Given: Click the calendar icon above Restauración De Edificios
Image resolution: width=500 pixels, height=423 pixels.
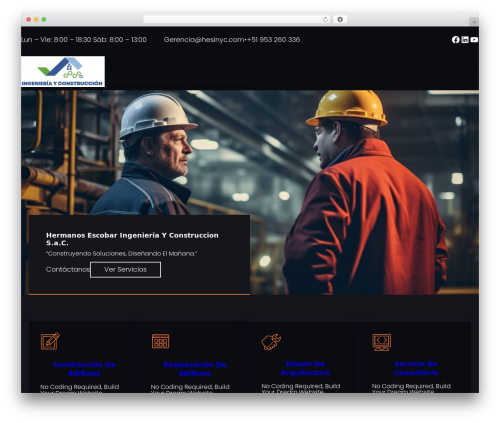Looking at the screenshot, I should pos(160,341).
